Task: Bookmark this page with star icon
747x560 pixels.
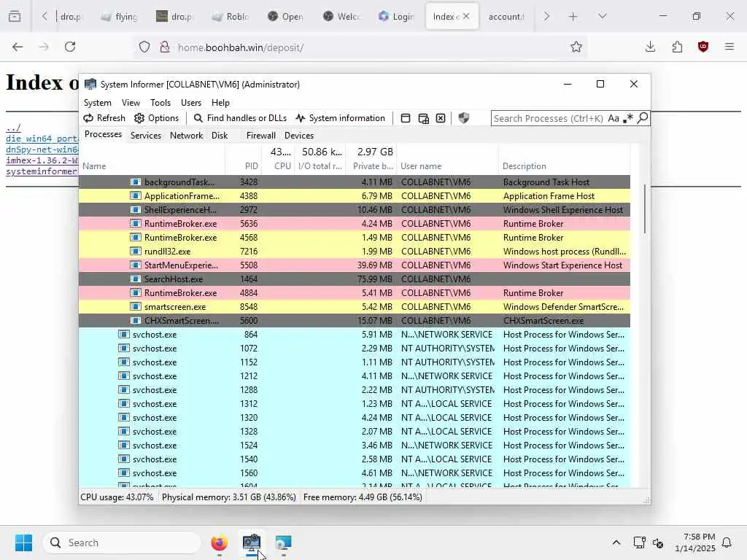Action: tap(576, 47)
